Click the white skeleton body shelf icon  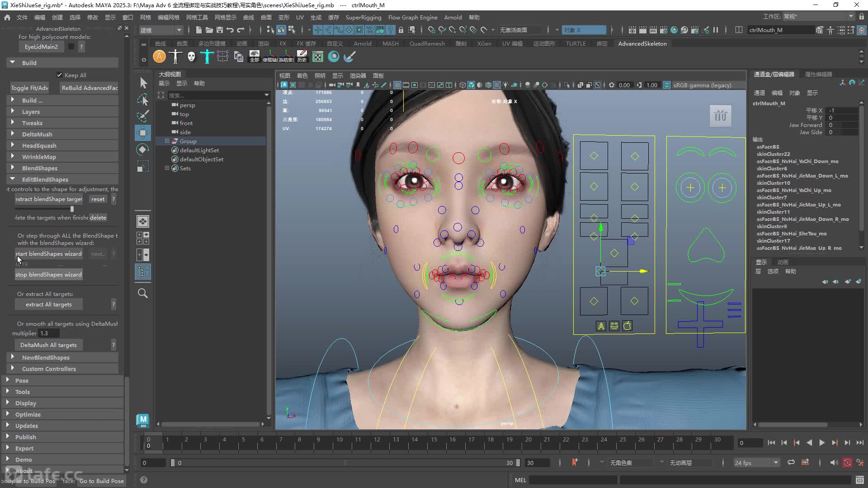[x=175, y=56]
